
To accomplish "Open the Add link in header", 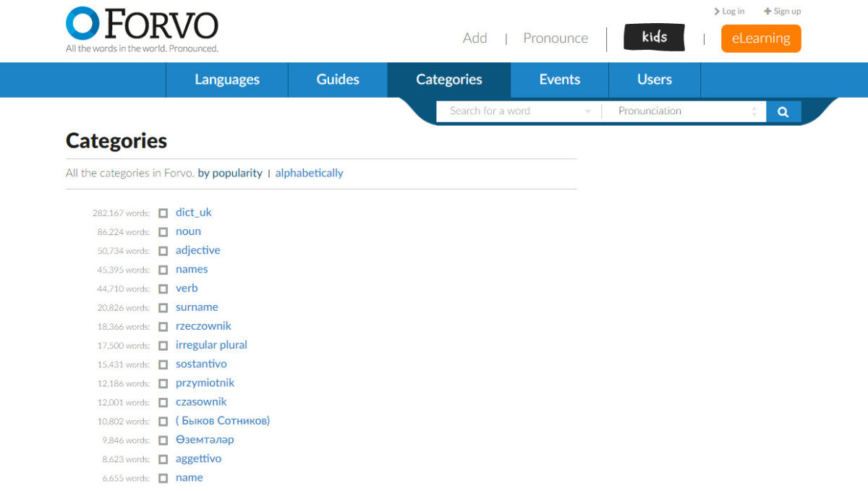I will [x=475, y=38].
